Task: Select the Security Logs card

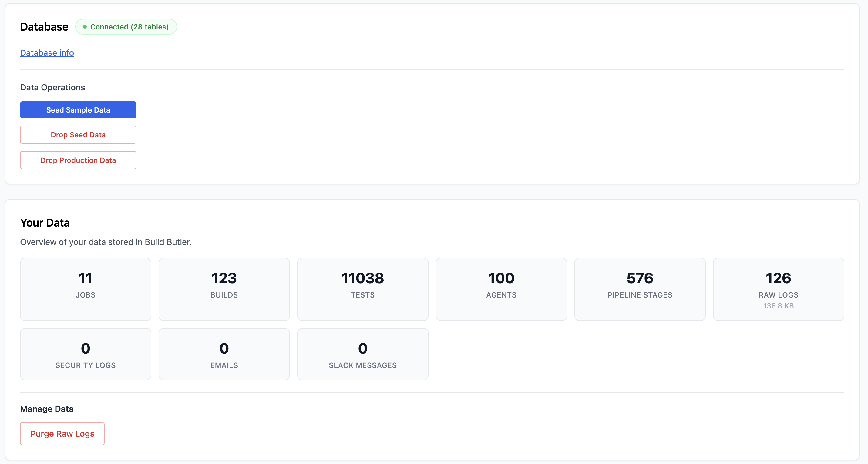Action: pyautogui.click(x=85, y=354)
